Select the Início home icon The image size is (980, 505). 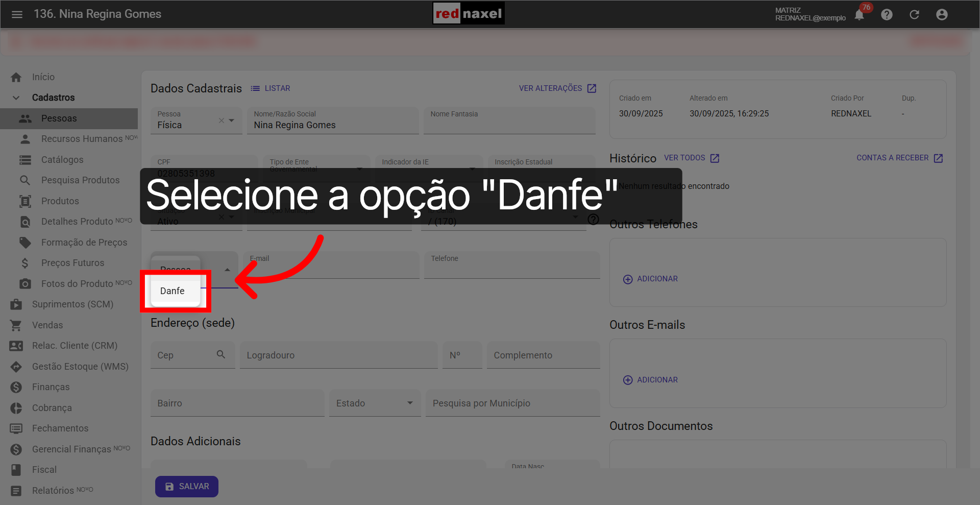coord(16,77)
